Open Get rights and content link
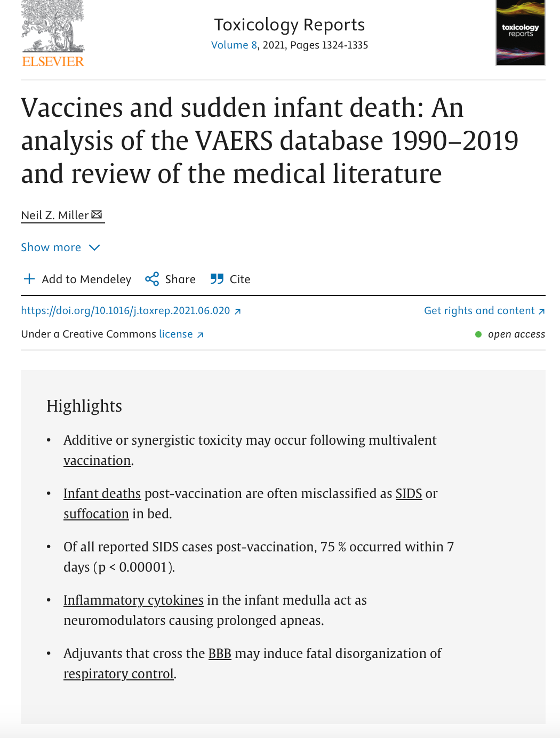The height and width of the screenshot is (738, 560). tap(484, 310)
